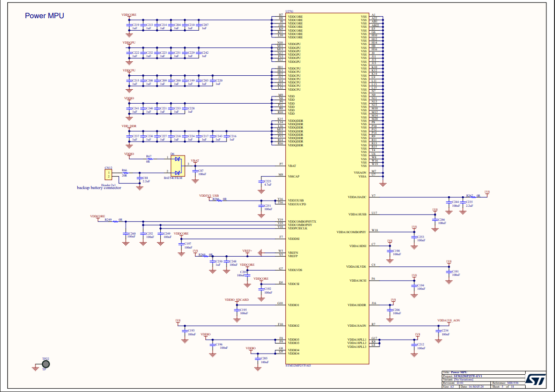
Task: Click the VBAT net label above C87
Action: point(195,161)
